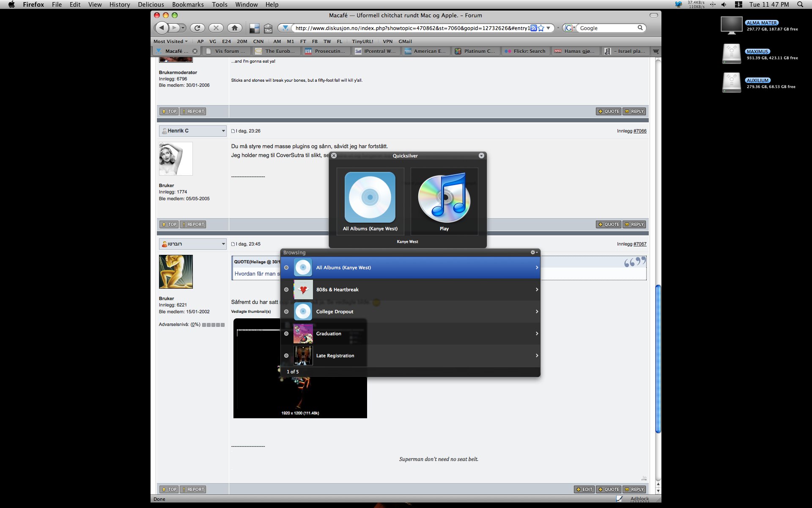
Task: Click the RSS feed icon in address bar
Action: click(533, 28)
